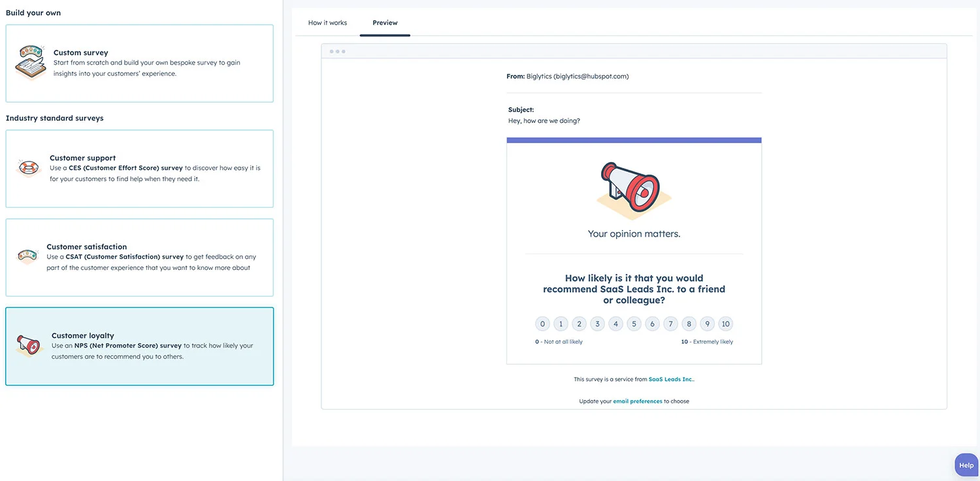Click the Customer loyalty megaphone icon
Screen dimensions: 980x481
pos(29,346)
